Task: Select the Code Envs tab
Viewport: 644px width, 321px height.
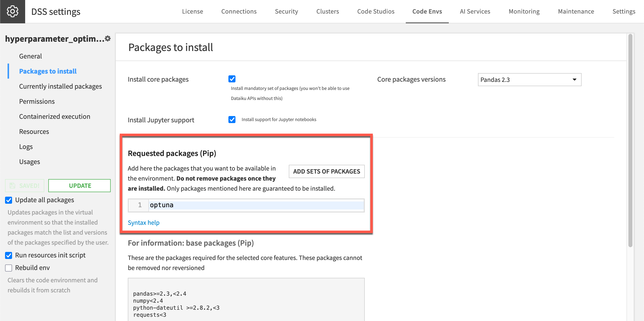Action: (x=427, y=12)
